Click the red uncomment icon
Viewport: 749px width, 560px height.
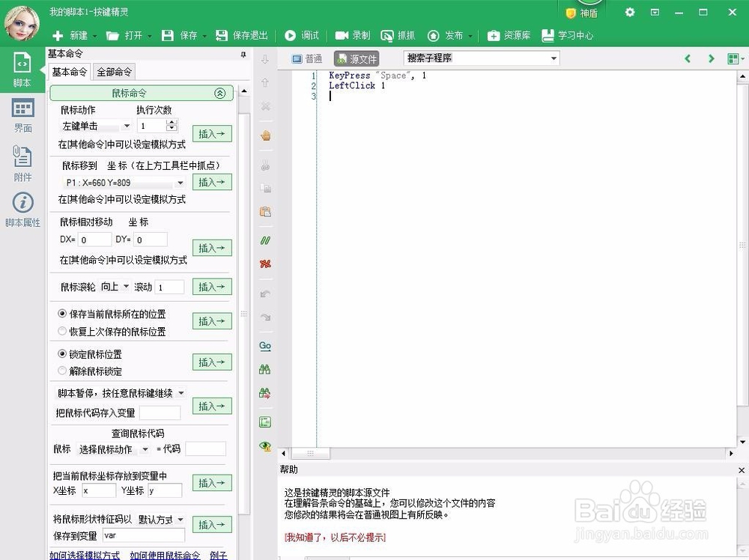coord(265,264)
